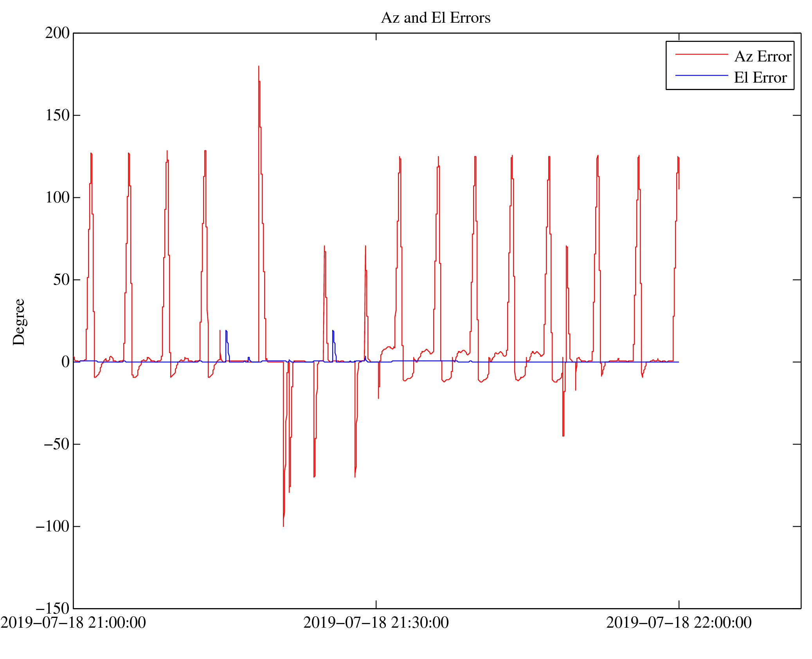This screenshot has width=812, height=659.
Task: Click the 100 y-axis tick label
Action: click(x=57, y=198)
